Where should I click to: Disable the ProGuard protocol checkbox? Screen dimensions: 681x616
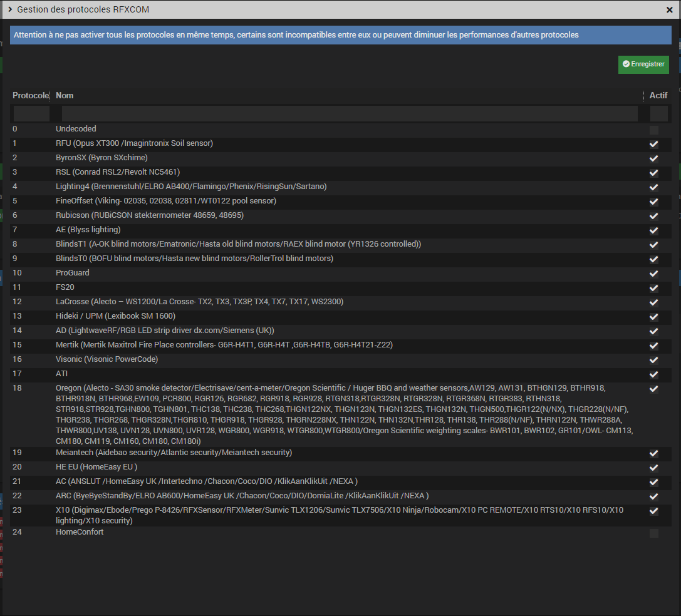coord(653,274)
